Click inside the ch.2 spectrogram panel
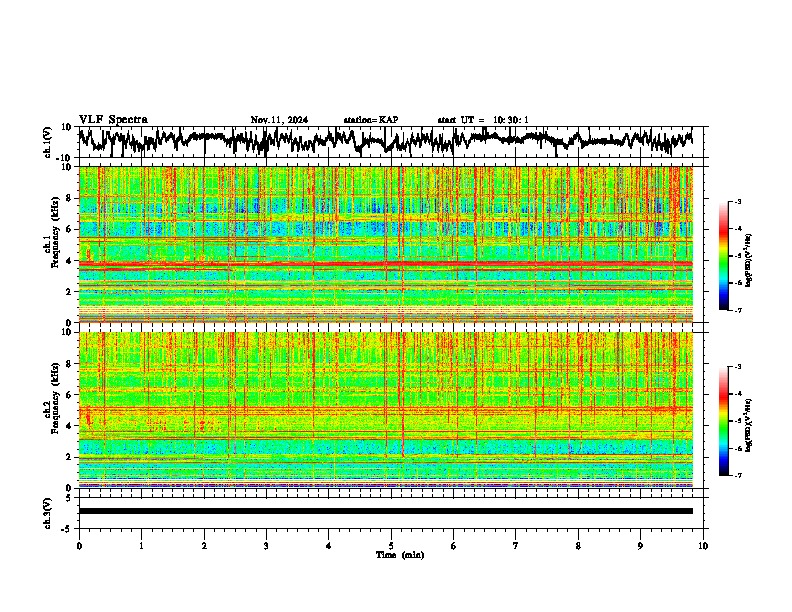Viewport: 792px width, 612px height. pos(385,410)
